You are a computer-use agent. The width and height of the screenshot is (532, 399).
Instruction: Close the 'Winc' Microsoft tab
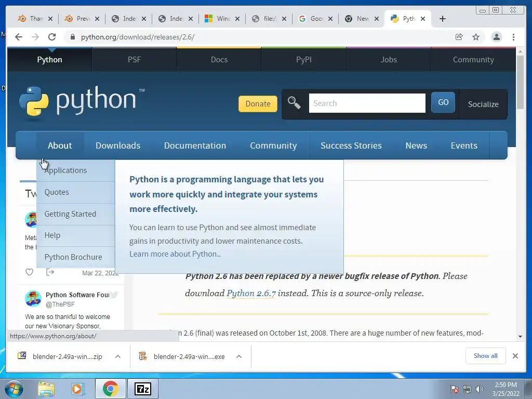[237, 19]
